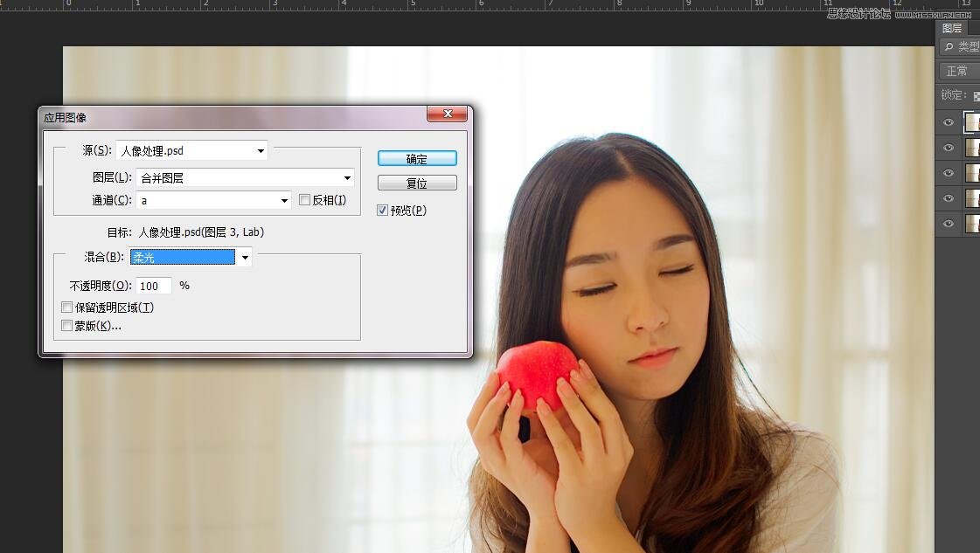Switch to the 图层 layers panel tab
This screenshot has height=553, width=980.
coord(952,28)
